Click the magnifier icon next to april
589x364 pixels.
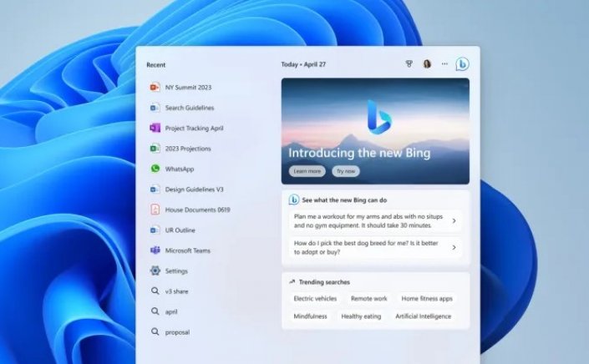(x=155, y=311)
